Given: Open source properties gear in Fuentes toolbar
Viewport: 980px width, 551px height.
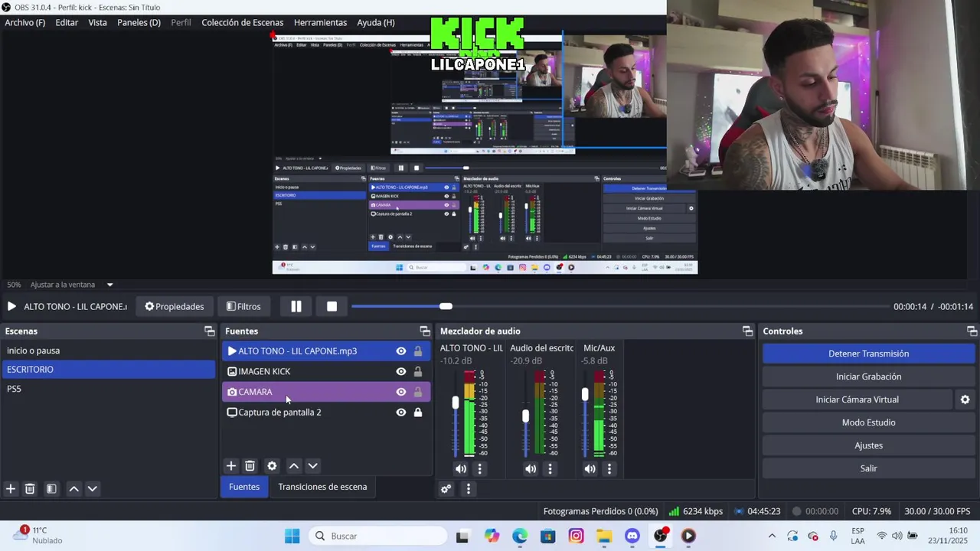Looking at the screenshot, I should 272,465.
